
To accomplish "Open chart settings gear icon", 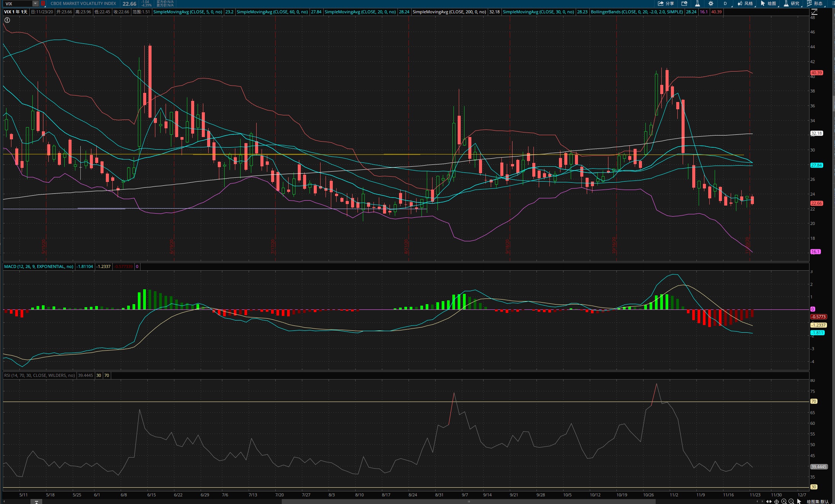I will tap(710, 3).
